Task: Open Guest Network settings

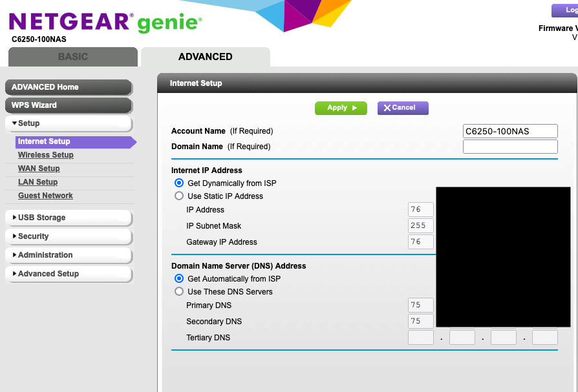Action: 45,196
